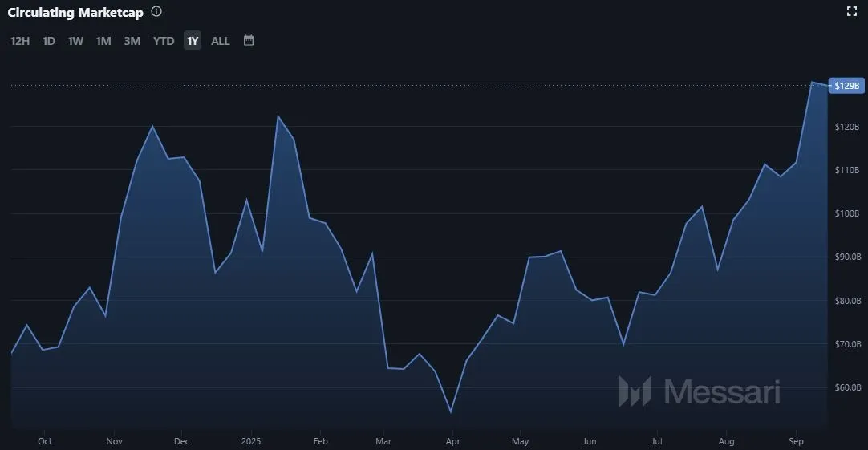
Task: Click the April low point on chart line
Action: (451, 412)
